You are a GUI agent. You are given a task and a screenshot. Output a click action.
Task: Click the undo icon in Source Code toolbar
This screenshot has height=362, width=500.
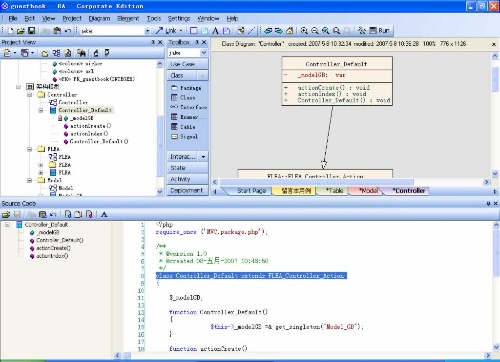pyautogui.click(x=53, y=214)
